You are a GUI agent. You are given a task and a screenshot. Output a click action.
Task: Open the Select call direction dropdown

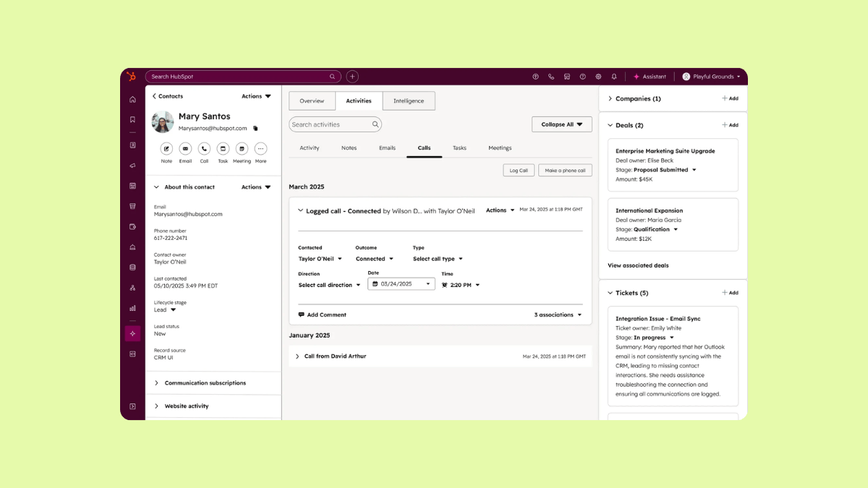click(x=329, y=285)
